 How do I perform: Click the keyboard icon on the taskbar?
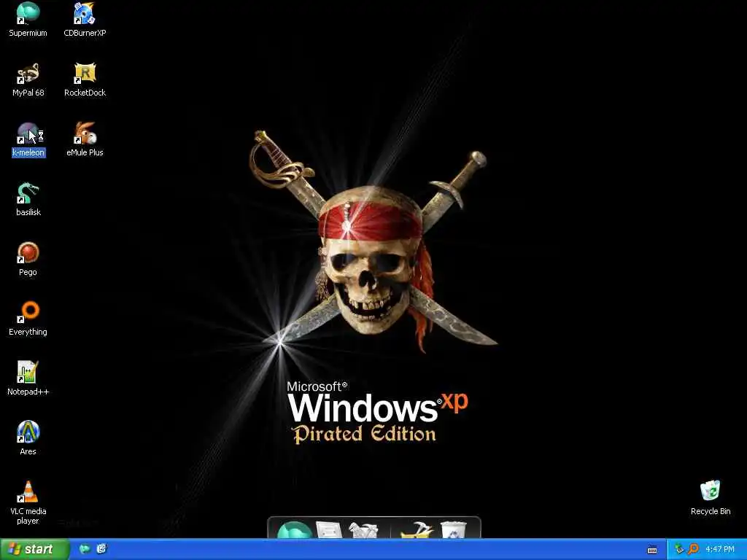point(652,550)
